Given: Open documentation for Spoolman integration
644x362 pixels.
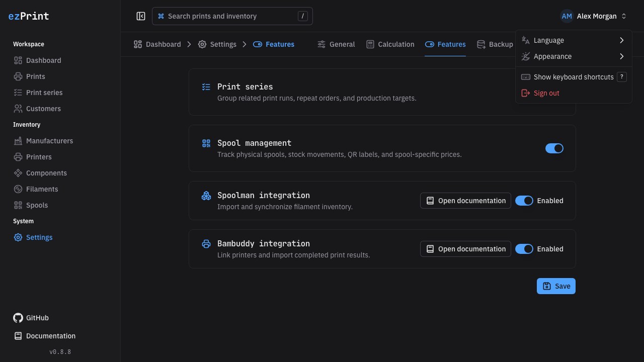Looking at the screenshot, I should click(465, 201).
